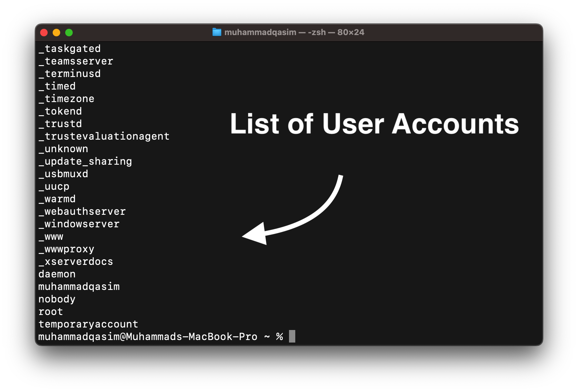The height and width of the screenshot is (392, 578).
Task: Click the 'muhammadqasim' user account line
Action: [79, 286]
